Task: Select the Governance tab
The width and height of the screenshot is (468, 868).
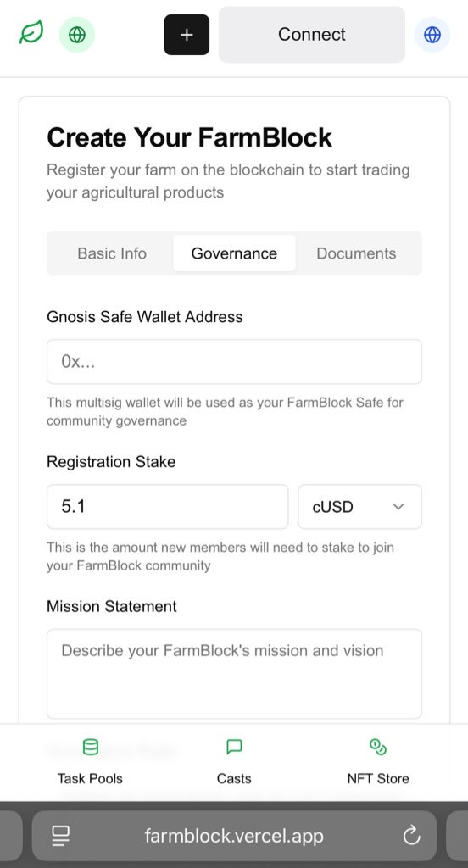Action: pos(234,253)
